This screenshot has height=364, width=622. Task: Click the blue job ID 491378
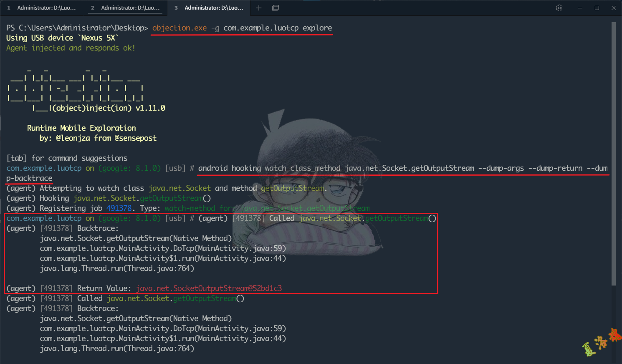tap(119, 208)
